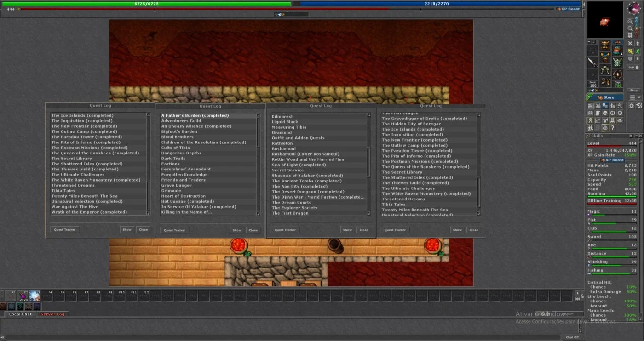The width and height of the screenshot is (644, 341).
Task: Click the helmet equipment slot
Action: pos(605,45)
